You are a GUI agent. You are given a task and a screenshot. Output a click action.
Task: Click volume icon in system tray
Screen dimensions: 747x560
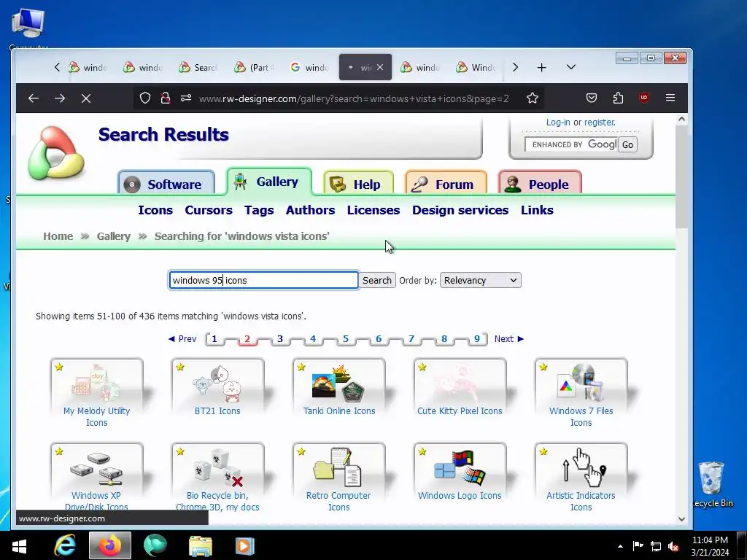click(673, 546)
